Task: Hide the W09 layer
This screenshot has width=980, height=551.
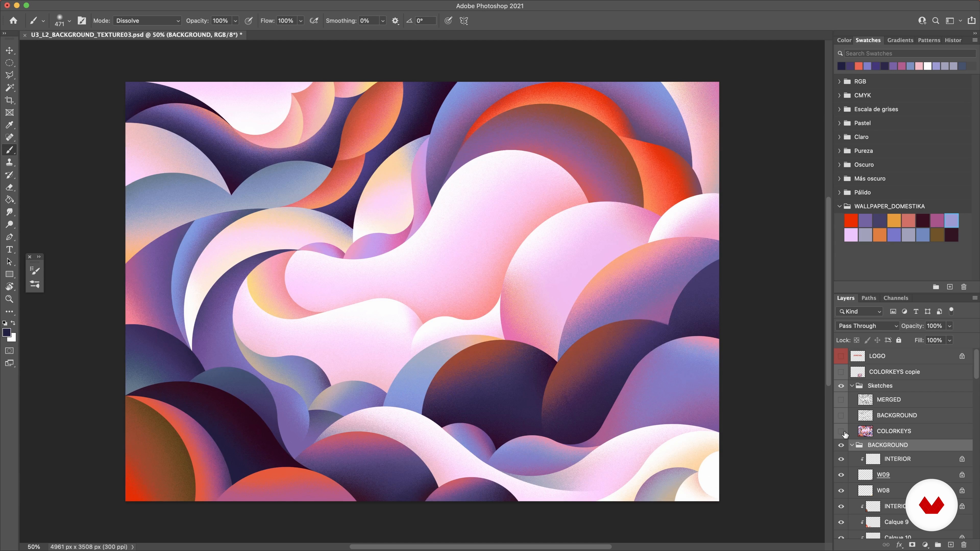Action: 841,474
